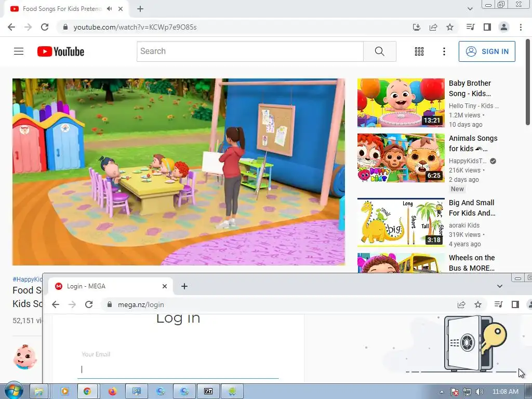
Task: Share the MEGA page from address bar
Action: tap(461, 304)
